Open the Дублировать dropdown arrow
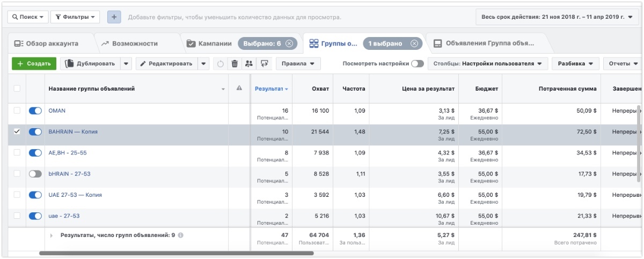 [126, 64]
